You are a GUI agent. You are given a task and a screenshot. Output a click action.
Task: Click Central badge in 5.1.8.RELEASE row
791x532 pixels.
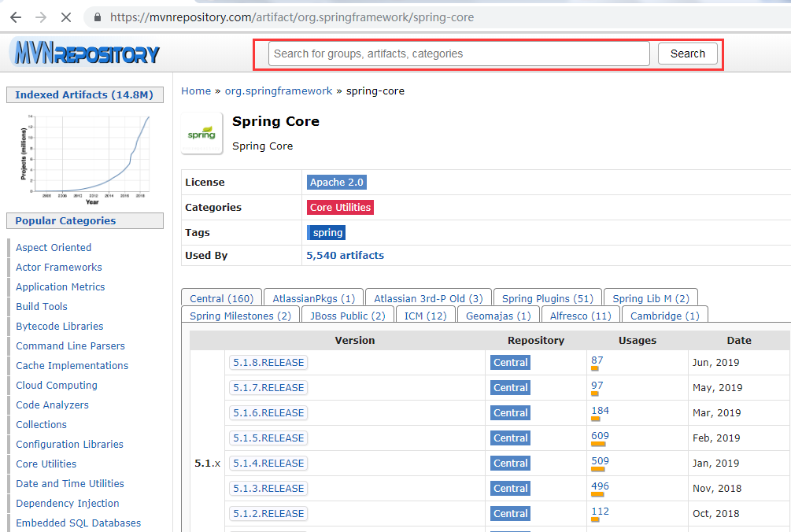[x=511, y=363]
